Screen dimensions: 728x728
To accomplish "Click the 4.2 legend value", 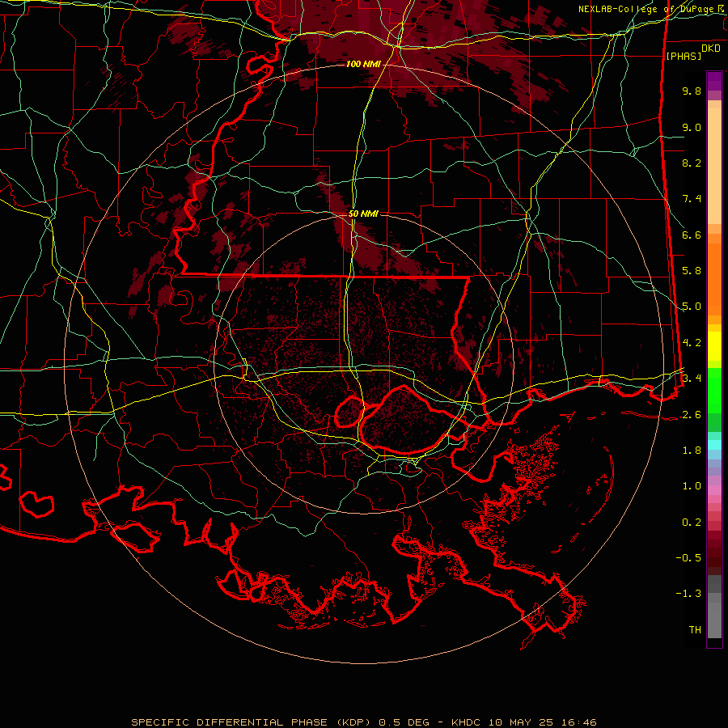I will tap(692, 343).
